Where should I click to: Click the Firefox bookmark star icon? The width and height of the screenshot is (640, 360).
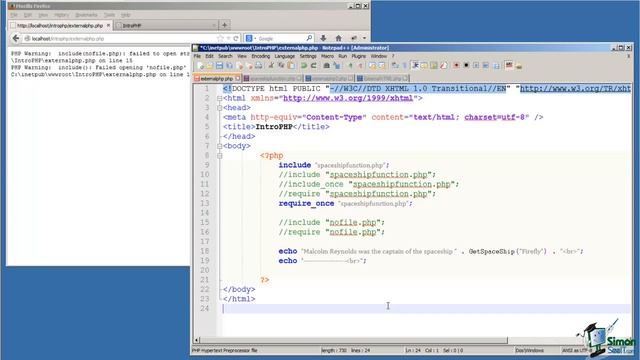[x=220, y=38]
